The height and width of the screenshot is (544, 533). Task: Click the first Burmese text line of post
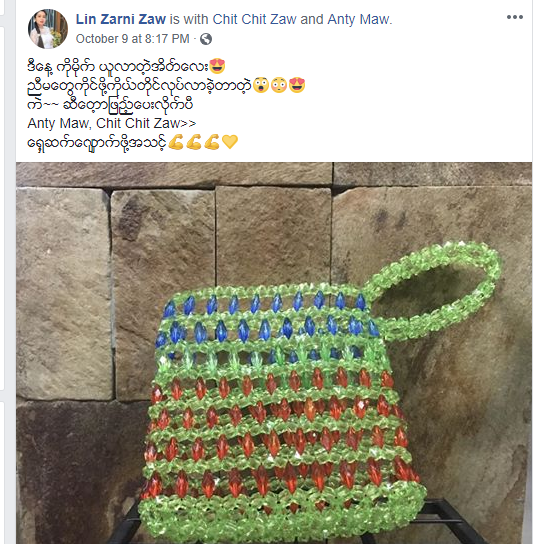(118, 66)
